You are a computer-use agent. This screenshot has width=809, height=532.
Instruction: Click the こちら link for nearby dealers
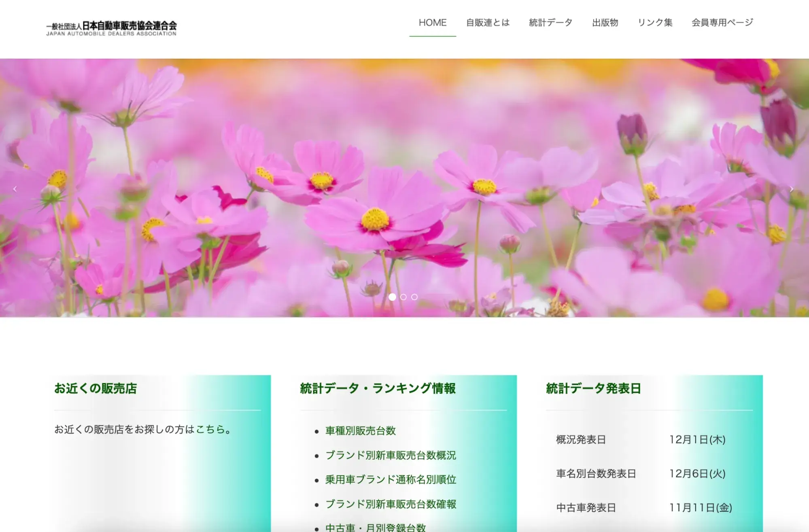tap(210, 429)
